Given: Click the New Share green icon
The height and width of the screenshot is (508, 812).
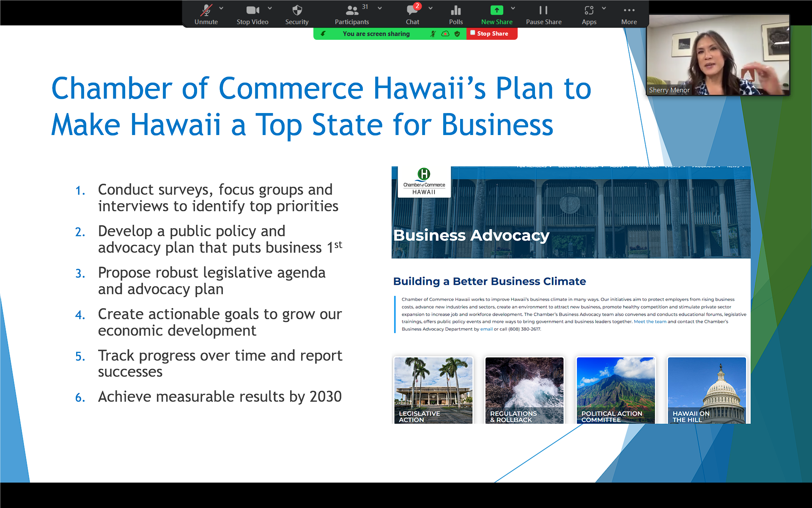Looking at the screenshot, I should click(497, 14).
